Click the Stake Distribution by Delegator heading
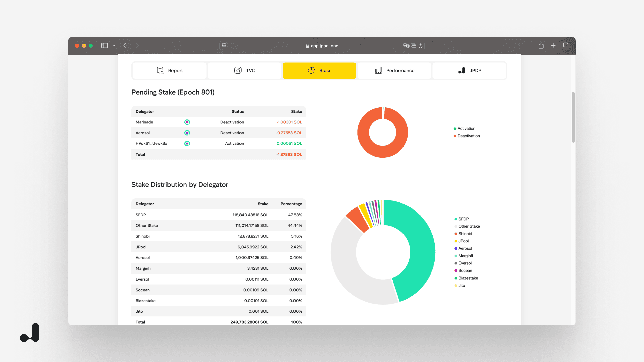Image resolution: width=644 pixels, height=362 pixels. point(180,185)
